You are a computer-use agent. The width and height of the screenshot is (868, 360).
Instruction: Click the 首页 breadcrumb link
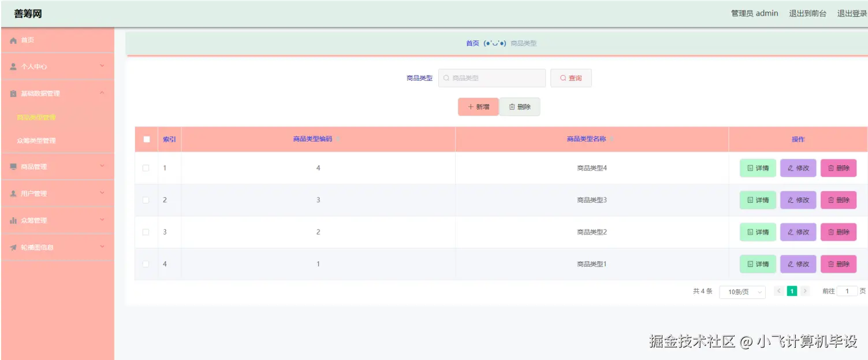(x=472, y=43)
